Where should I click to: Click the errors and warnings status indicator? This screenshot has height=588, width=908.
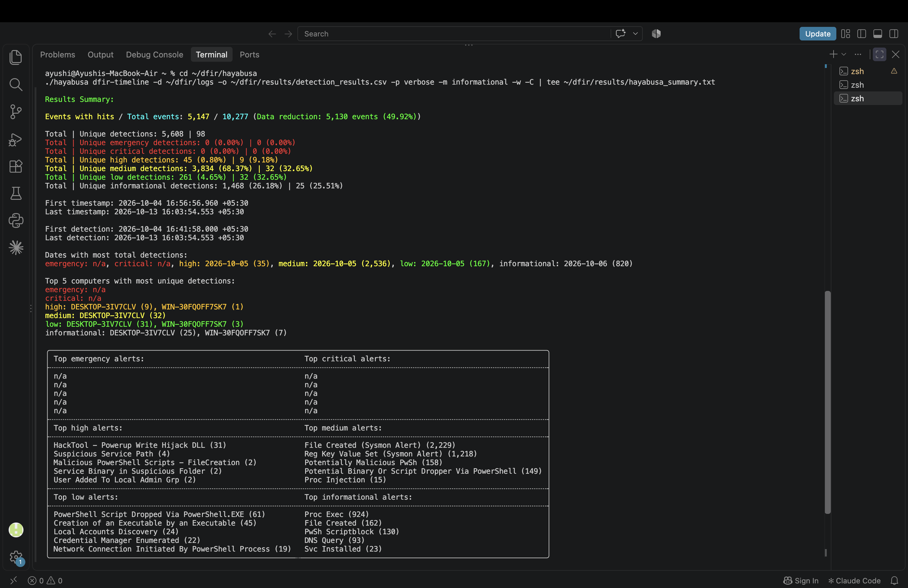click(x=45, y=580)
